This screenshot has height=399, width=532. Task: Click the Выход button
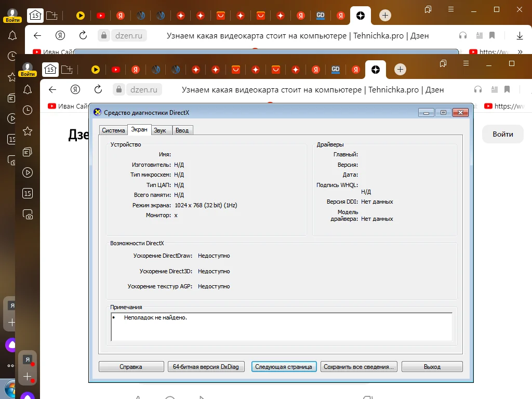coord(432,367)
